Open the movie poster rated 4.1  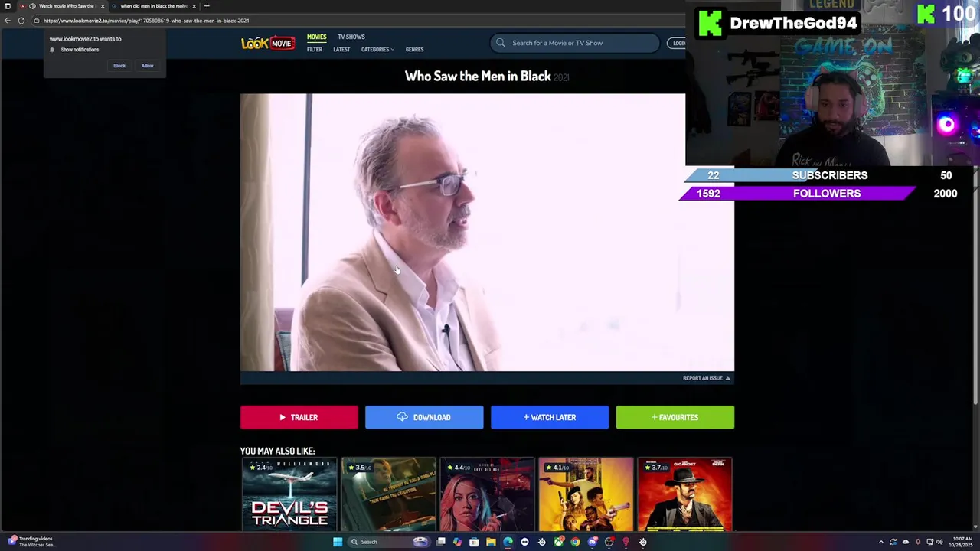[586, 494]
